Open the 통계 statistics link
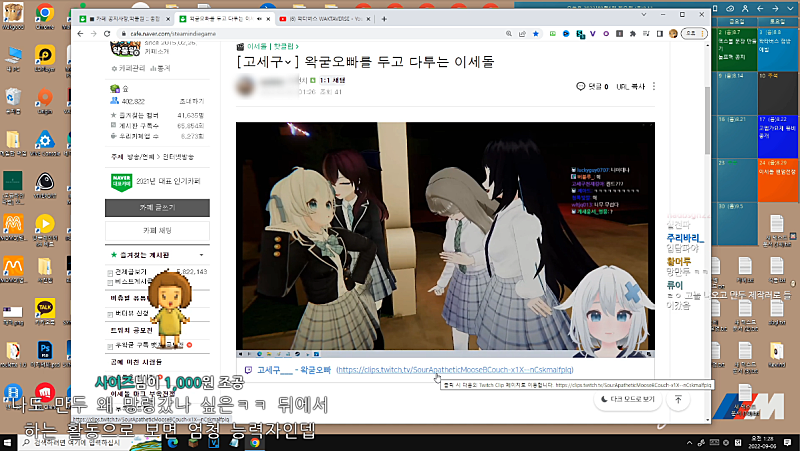This screenshot has width=800, height=451. (x=161, y=68)
